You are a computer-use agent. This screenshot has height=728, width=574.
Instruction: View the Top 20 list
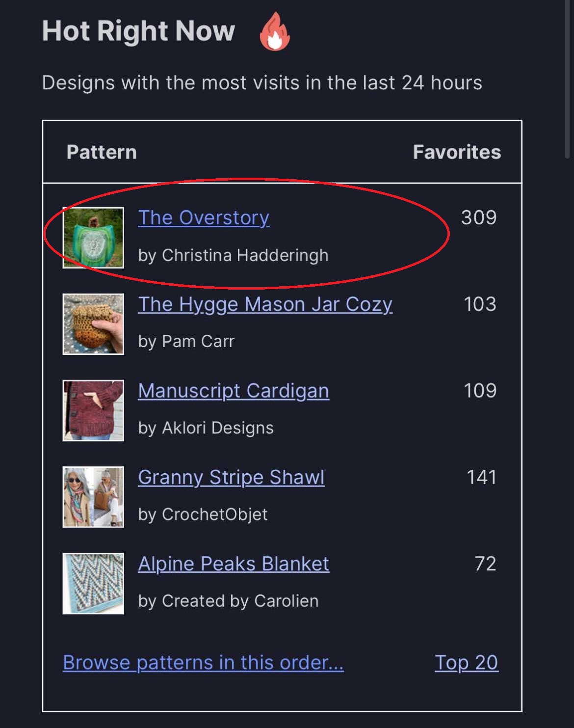(466, 663)
